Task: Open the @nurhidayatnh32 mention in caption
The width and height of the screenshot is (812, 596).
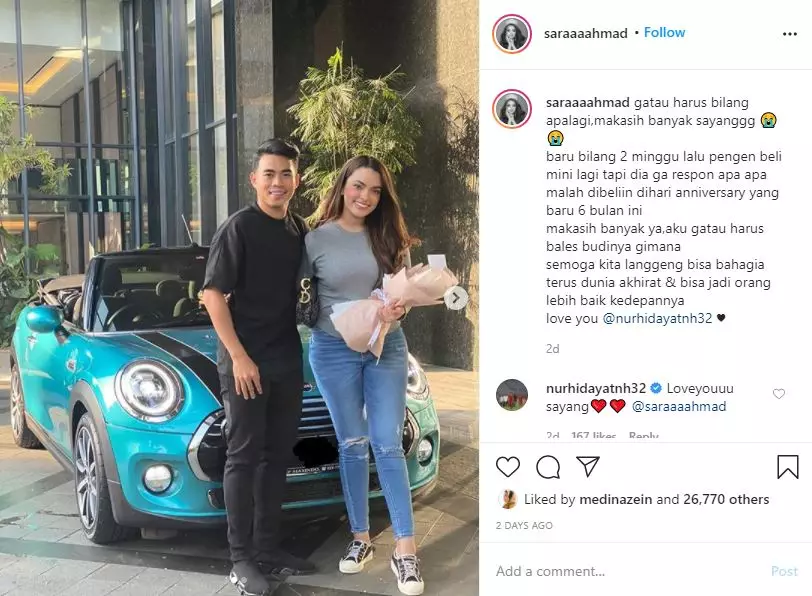Action: (x=657, y=318)
